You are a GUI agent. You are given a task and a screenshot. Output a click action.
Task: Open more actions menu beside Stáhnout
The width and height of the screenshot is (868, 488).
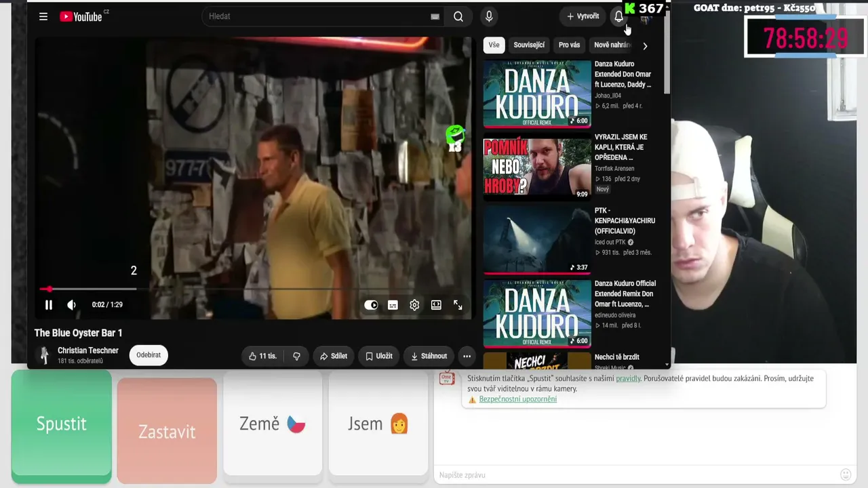(467, 356)
